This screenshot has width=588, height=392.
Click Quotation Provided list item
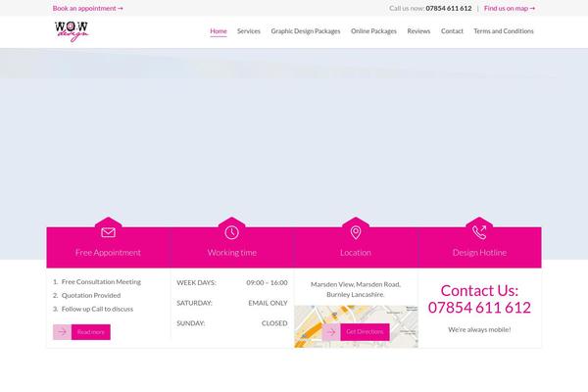click(x=91, y=295)
